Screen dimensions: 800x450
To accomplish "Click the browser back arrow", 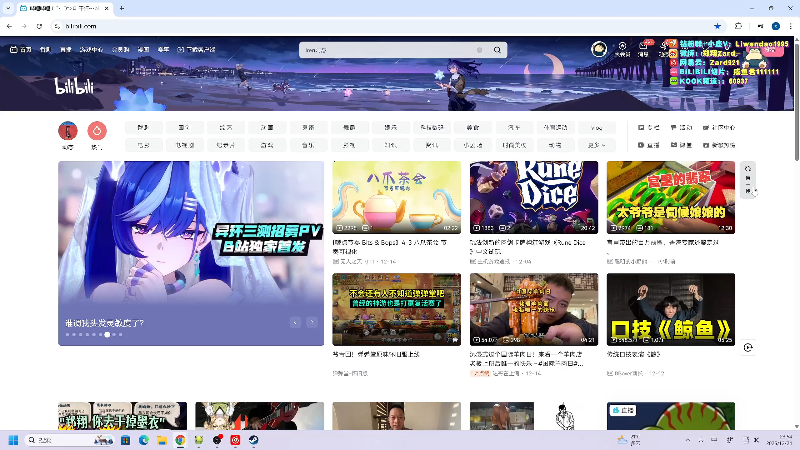I will [x=9, y=26].
